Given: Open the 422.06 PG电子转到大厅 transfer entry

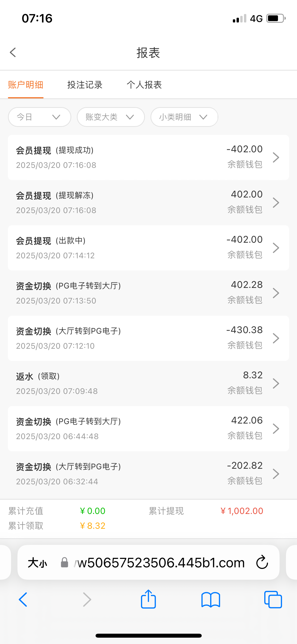Looking at the screenshot, I should (x=148, y=429).
